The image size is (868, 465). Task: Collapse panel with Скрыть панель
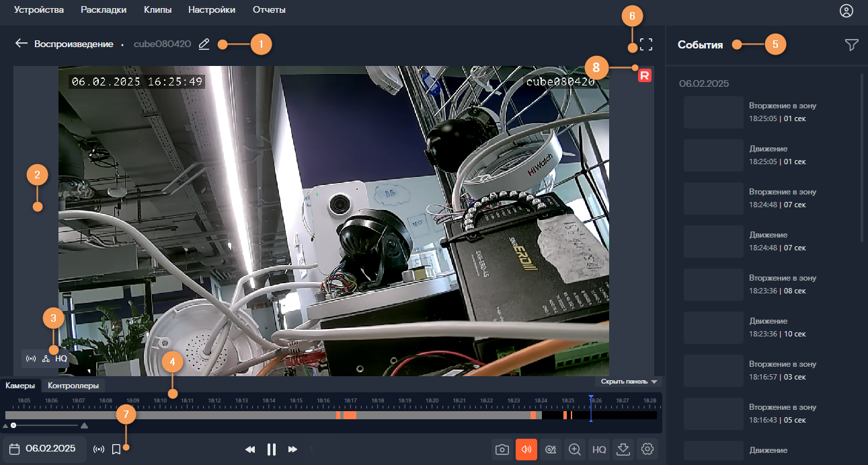(x=628, y=382)
